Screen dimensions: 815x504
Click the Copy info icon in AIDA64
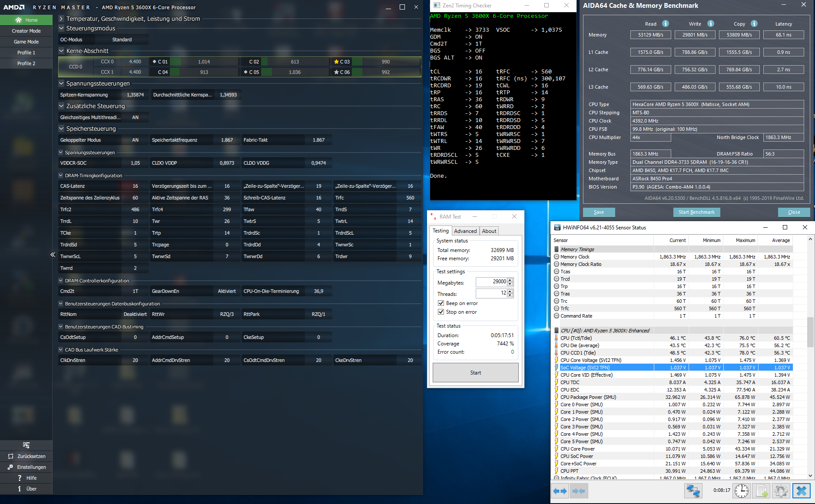(x=754, y=23)
